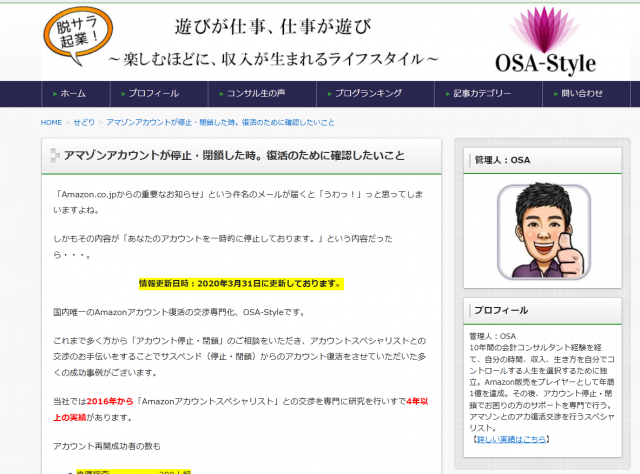Image resolution: width=640 pixels, height=474 pixels.
Task: Click the green arrow beside プロフィール
Action: coord(123,94)
